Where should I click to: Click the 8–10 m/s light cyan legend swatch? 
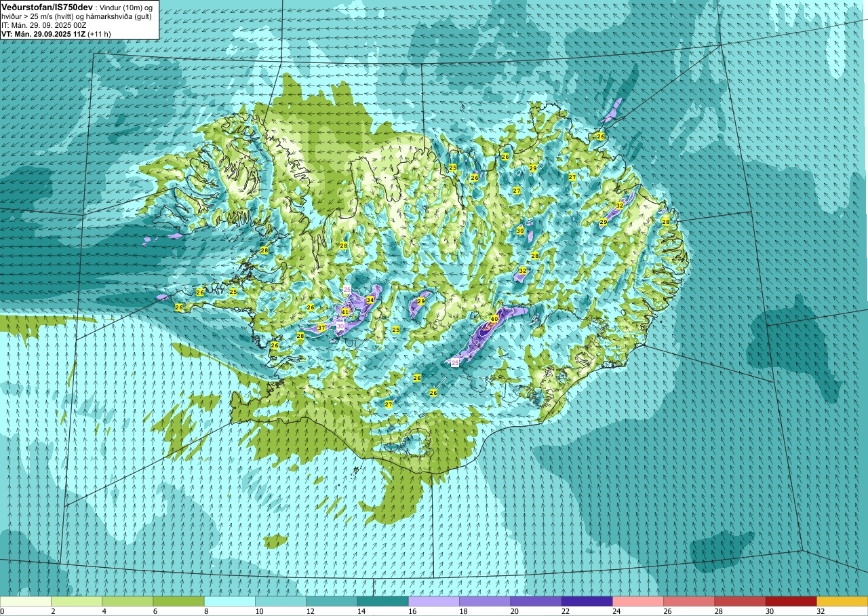(x=230, y=601)
